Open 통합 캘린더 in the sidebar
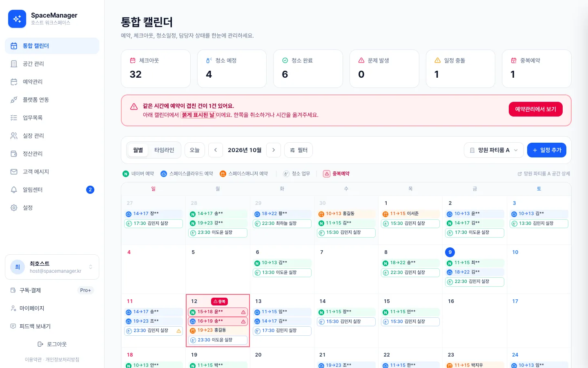The height and width of the screenshot is (368, 588). coord(52,46)
